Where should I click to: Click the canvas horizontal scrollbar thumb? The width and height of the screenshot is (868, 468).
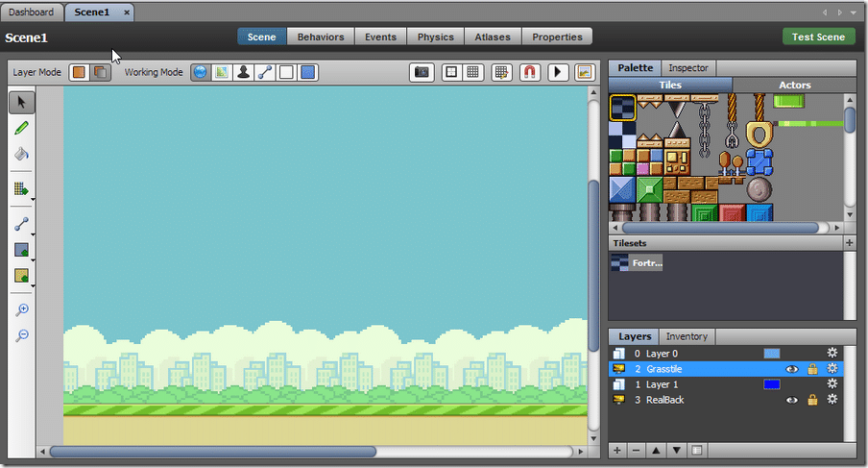point(213,452)
